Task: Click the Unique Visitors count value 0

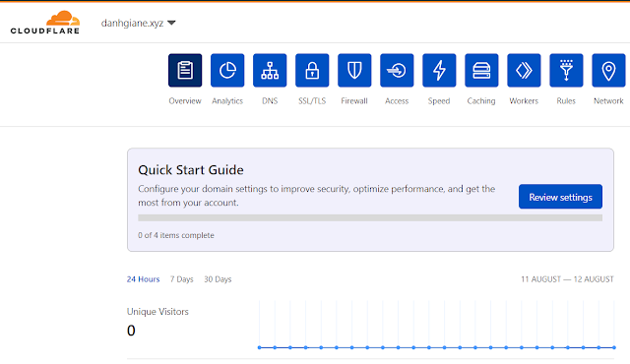Action: pos(131,331)
